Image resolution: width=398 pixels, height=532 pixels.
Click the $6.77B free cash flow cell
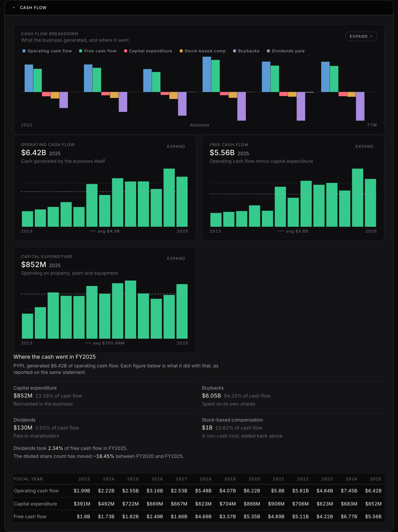[349, 516]
